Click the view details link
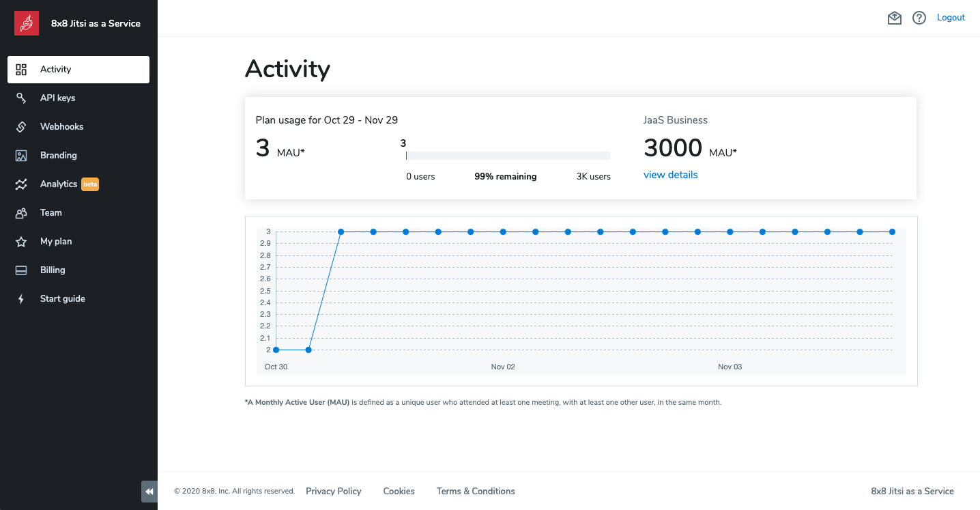The width and height of the screenshot is (980, 510). (x=671, y=175)
